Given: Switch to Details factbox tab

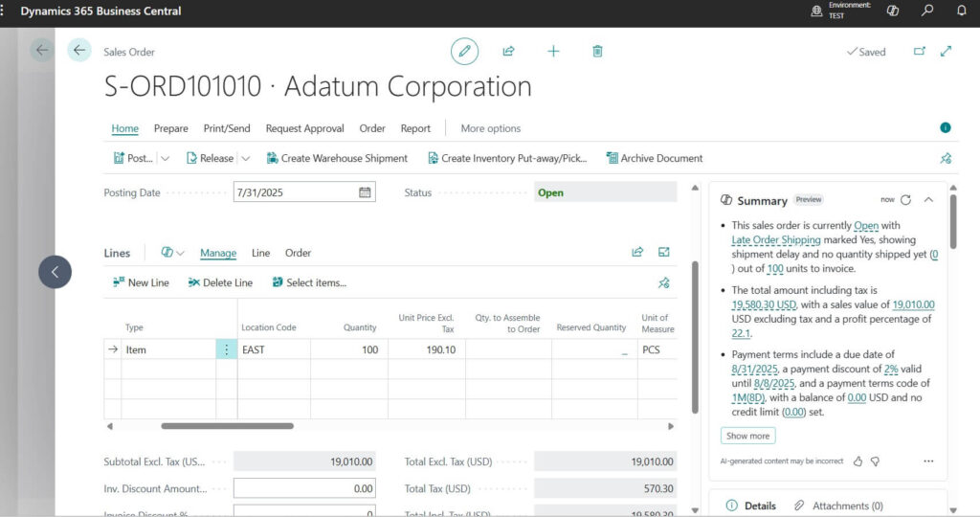Looking at the screenshot, I should coord(750,506).
